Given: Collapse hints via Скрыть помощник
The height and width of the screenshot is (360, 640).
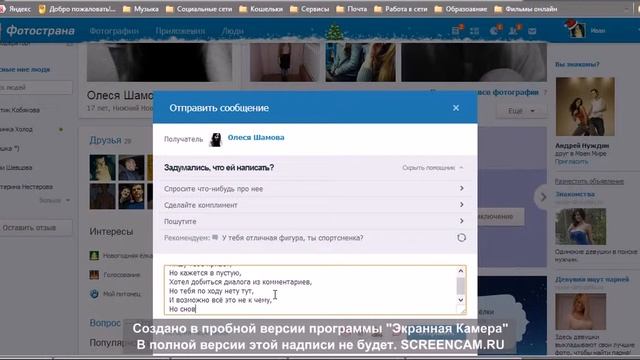Looking at the screenshot, I should [x=433, y=168].
